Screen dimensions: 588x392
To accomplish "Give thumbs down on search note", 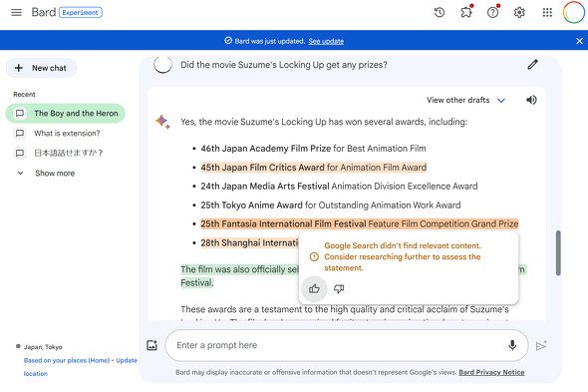I will click(339, 288).
